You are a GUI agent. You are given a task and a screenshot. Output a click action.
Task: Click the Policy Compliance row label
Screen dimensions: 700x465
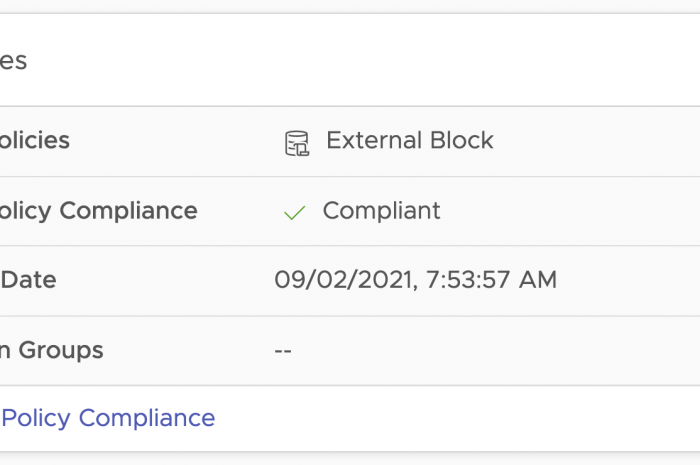(x=98, y=211)
